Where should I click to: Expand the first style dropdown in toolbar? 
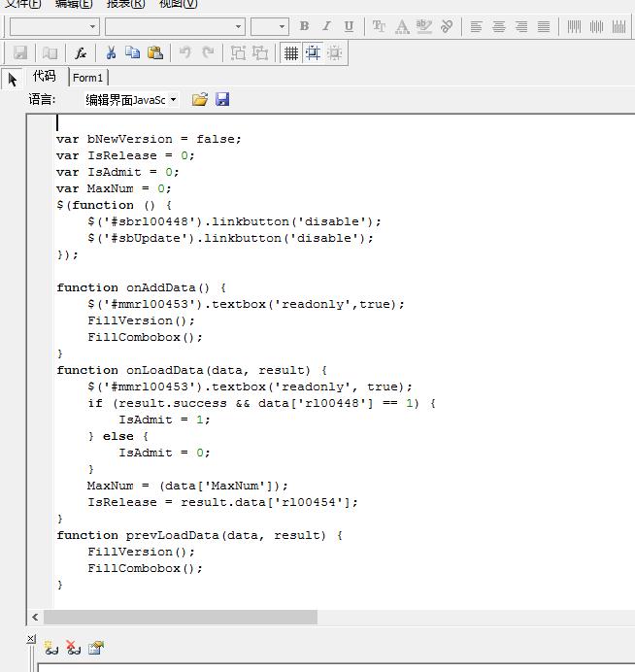click(x=93, y=26)
